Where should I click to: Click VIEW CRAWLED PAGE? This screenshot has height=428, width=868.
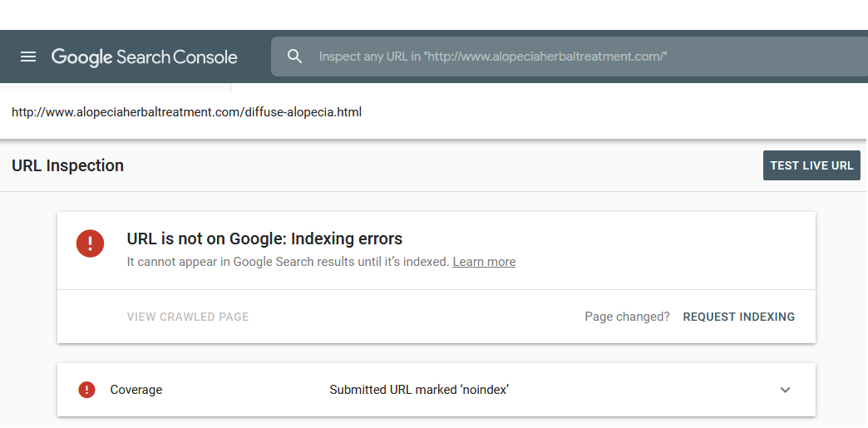tap(188, 317)
